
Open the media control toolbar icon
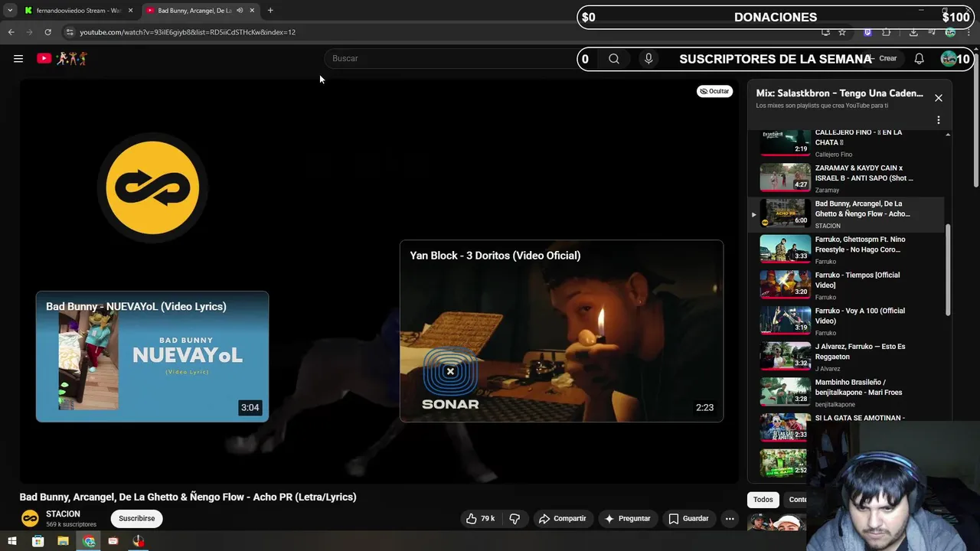pos(932,32)
